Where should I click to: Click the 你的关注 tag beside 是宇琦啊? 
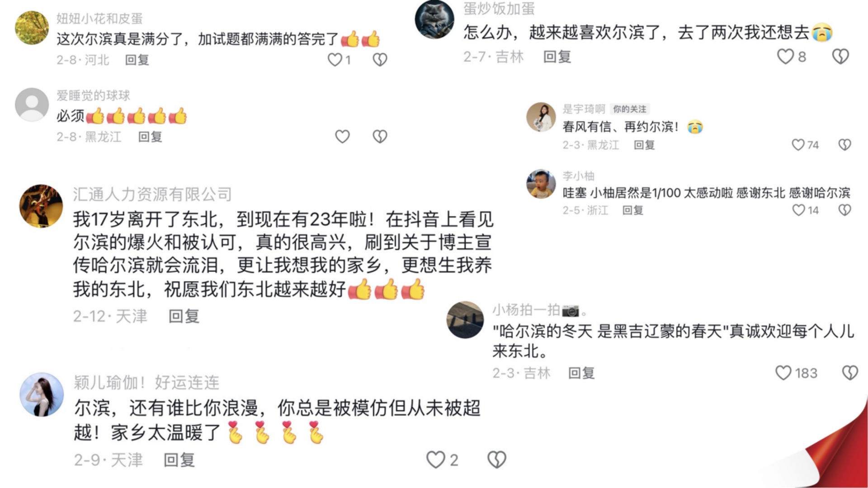630,109
